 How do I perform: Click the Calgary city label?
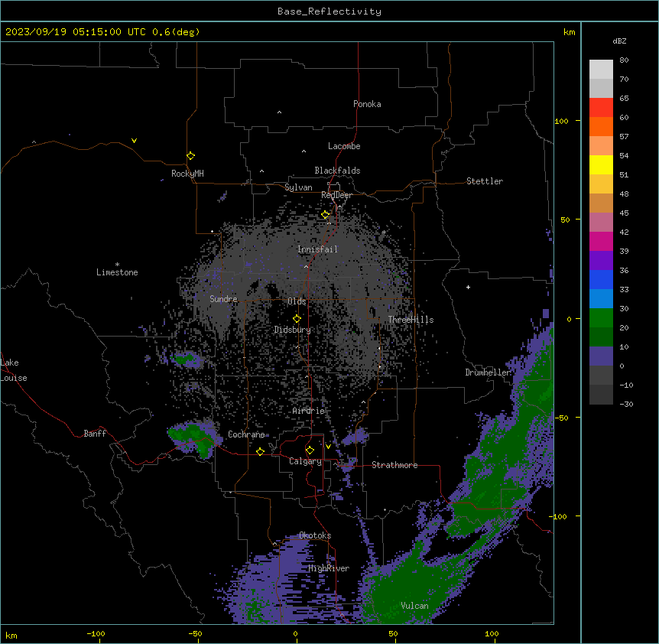(x=306, y=461)
